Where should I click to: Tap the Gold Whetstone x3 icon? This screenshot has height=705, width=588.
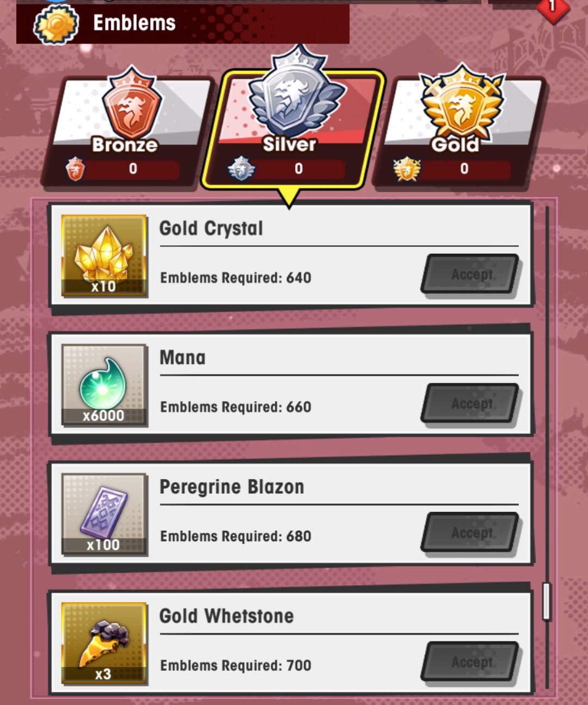(103, 643)
